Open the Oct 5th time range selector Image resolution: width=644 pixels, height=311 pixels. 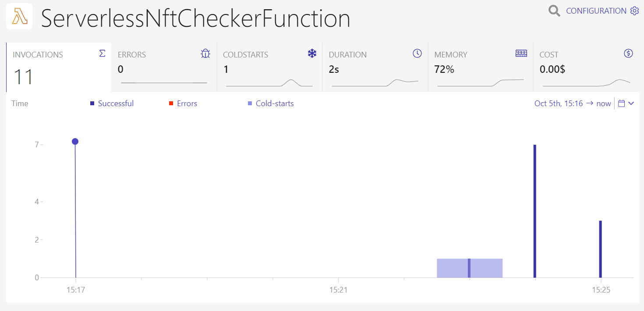coord(572,104)
